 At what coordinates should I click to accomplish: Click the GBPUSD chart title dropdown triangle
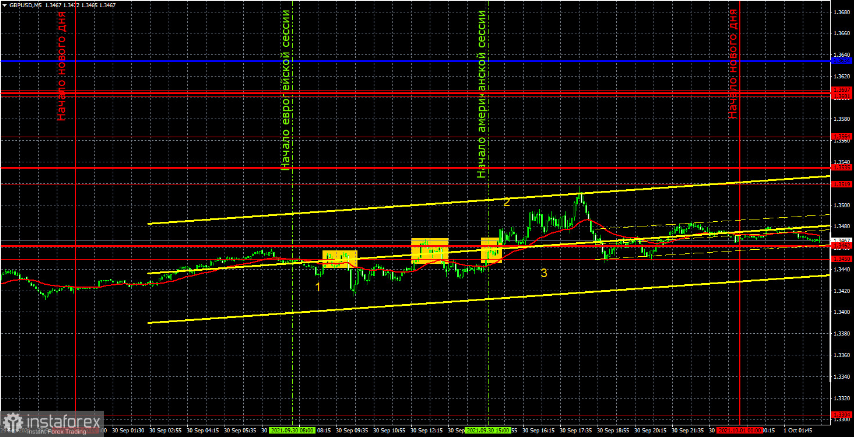point(3,4)
